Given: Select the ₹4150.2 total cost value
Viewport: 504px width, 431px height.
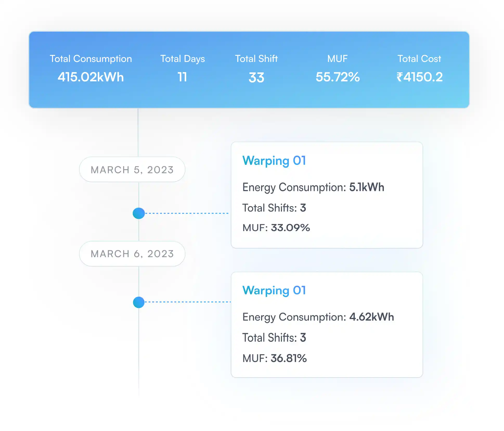Looking at the screenshot, I should coord(419,77).
